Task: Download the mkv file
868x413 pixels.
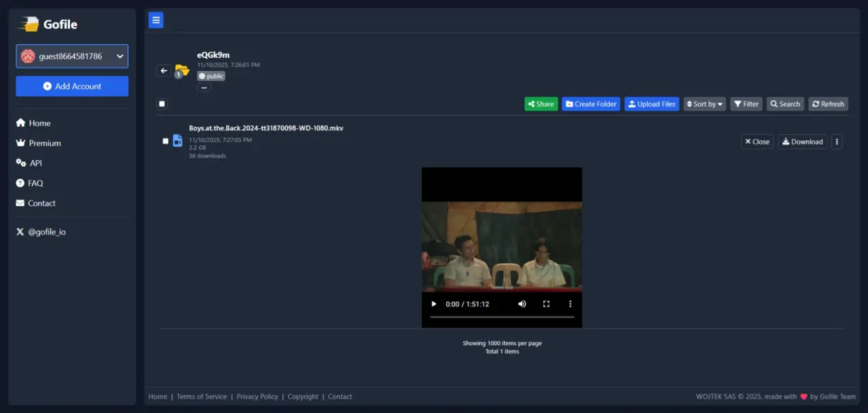Action: pos(802,142)
